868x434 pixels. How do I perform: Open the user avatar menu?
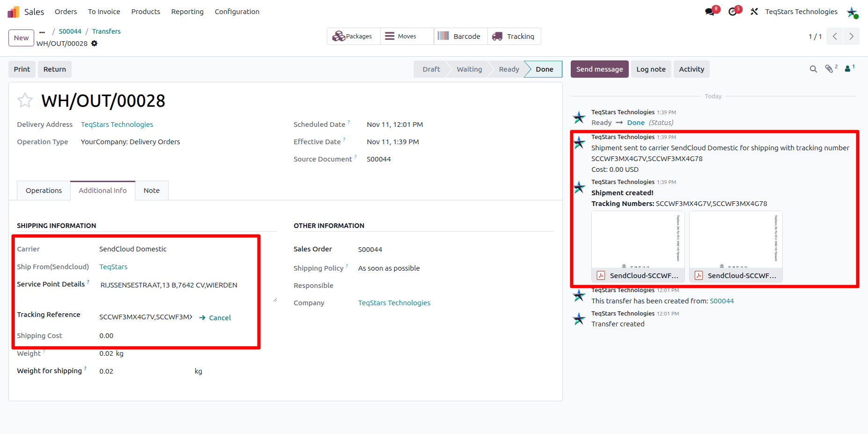coord(852,12)
